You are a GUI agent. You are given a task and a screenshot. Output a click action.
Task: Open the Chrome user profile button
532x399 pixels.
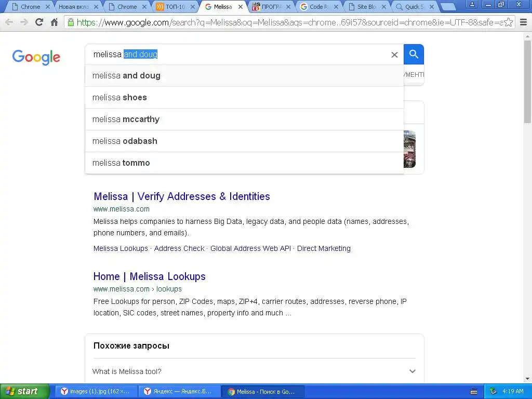pos(472,5)
